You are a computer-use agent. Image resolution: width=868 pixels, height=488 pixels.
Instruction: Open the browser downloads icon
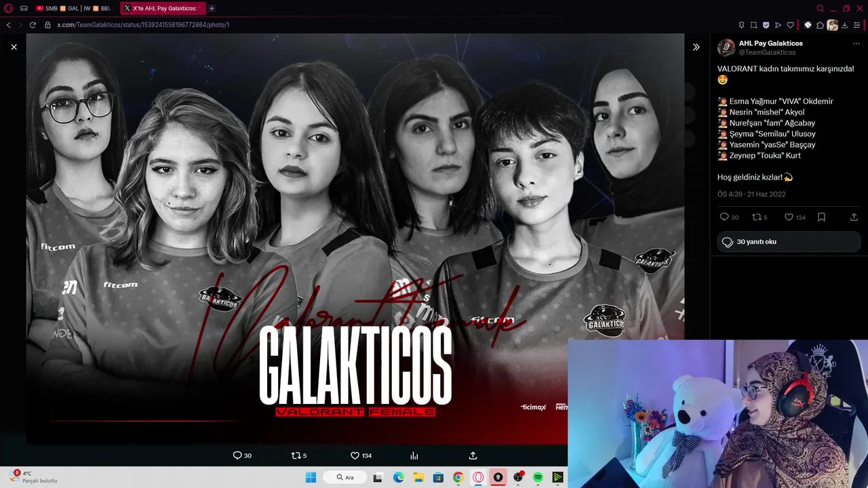click(844, 25)
